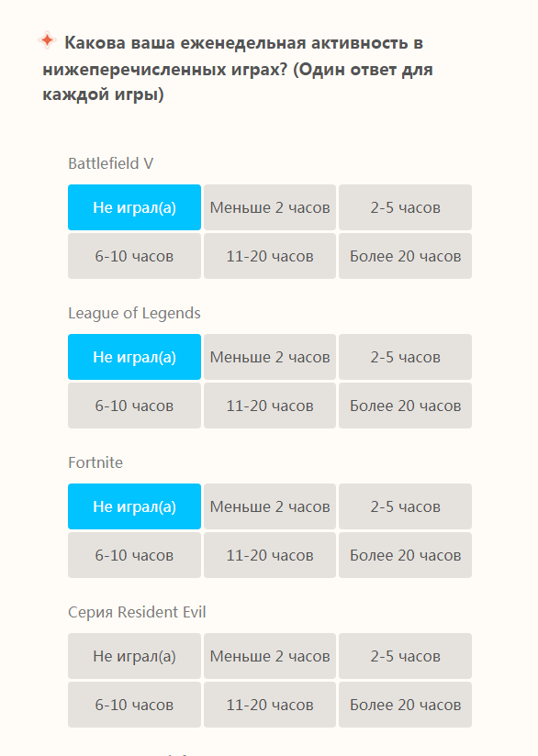Select 'Не играл(а)' under Fortnite

point(134,506)
